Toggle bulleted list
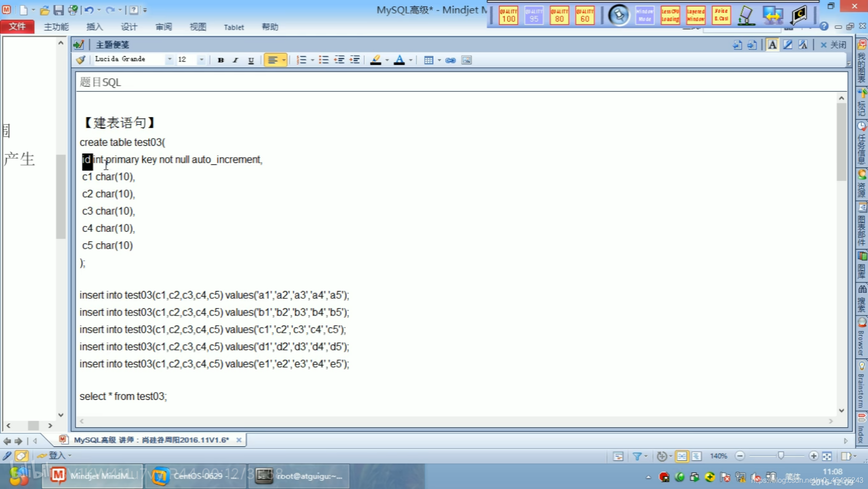The height and width of the screenshot is (489, 868). pos(324,60)
